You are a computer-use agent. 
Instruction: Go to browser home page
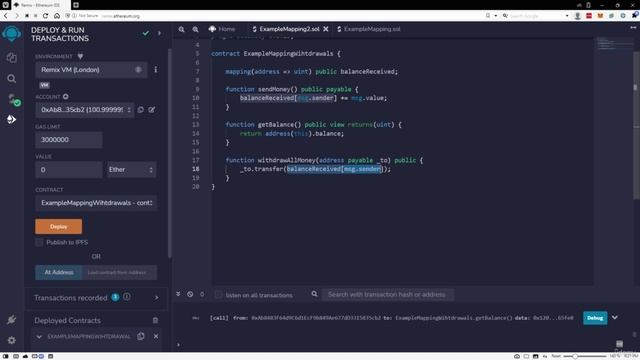point(57,16)
